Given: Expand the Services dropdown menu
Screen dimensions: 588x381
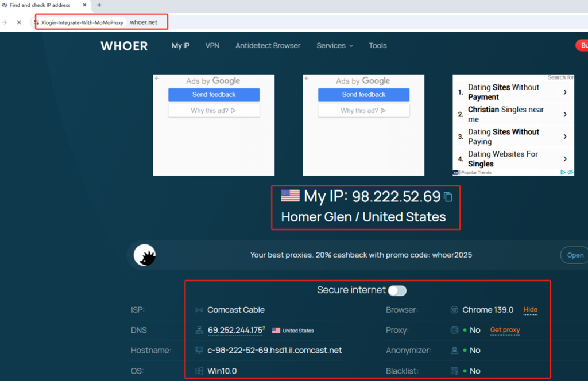Looking at the screenshot, I should pyautogui.click(x=334, y=46).
